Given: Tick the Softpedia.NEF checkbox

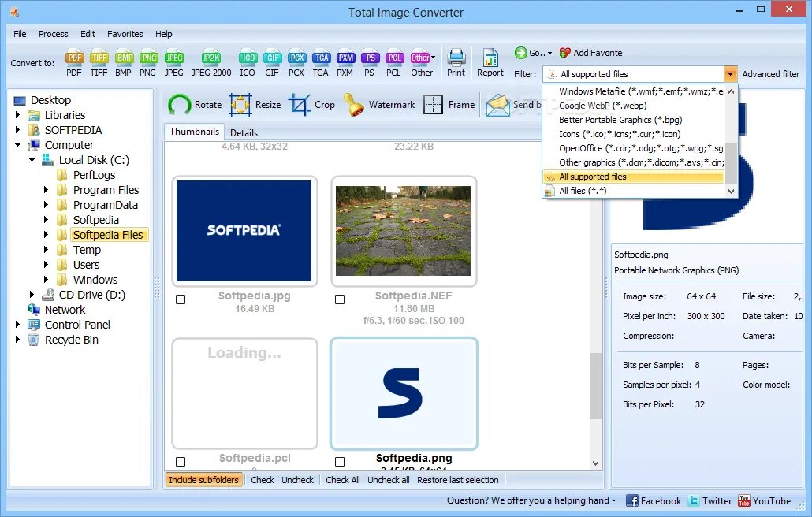Looking at the screenshot, I should click(340, 299).
